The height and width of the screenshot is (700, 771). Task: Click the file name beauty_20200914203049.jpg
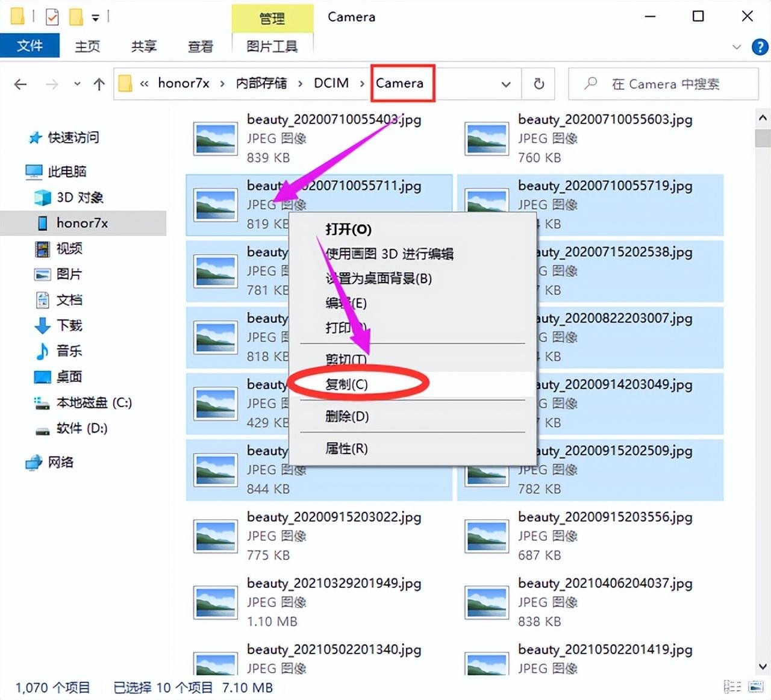pos(613,384)
